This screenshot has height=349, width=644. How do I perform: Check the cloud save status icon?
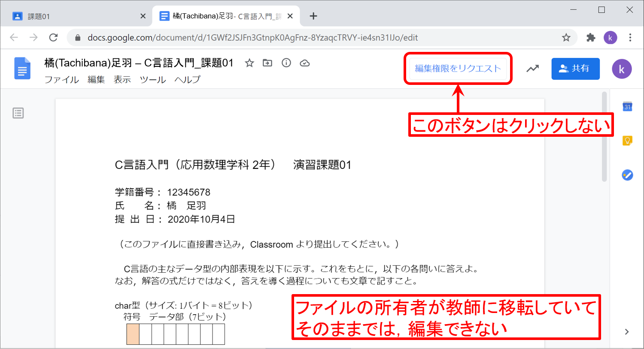pyautogui.click(x=305, y=63)
